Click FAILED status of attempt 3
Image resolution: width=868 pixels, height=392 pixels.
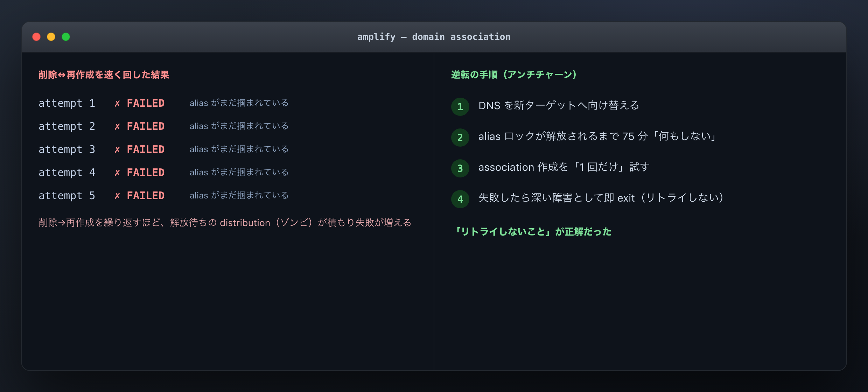146,149
